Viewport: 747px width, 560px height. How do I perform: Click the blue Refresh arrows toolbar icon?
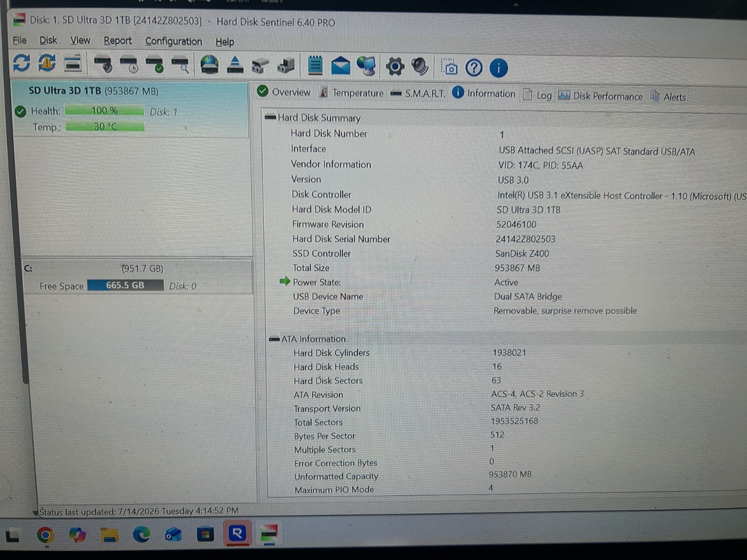21,63
